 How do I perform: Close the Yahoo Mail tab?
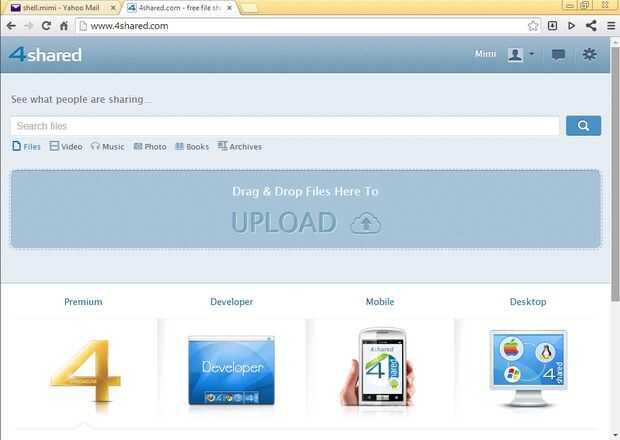pyautogui.click(x=113, y=8)
